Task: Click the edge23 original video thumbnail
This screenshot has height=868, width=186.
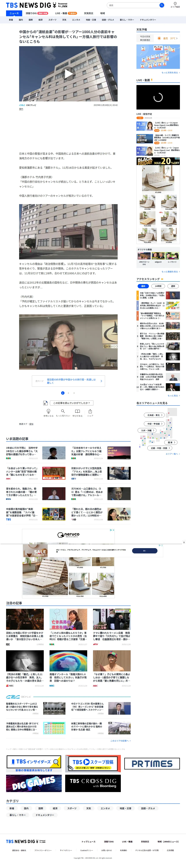Action: point(158,256)
